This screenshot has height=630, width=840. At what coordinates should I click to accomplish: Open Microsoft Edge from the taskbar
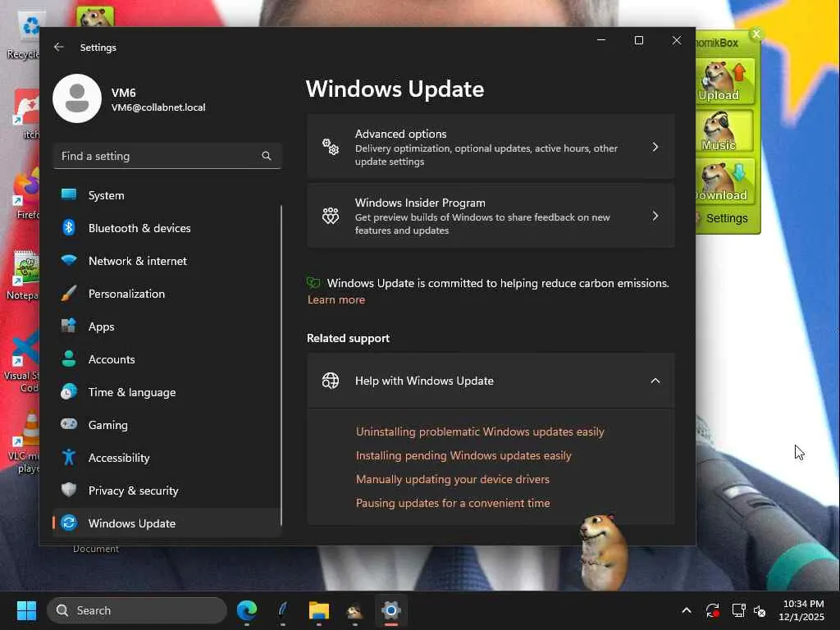(x=247, y=610)
